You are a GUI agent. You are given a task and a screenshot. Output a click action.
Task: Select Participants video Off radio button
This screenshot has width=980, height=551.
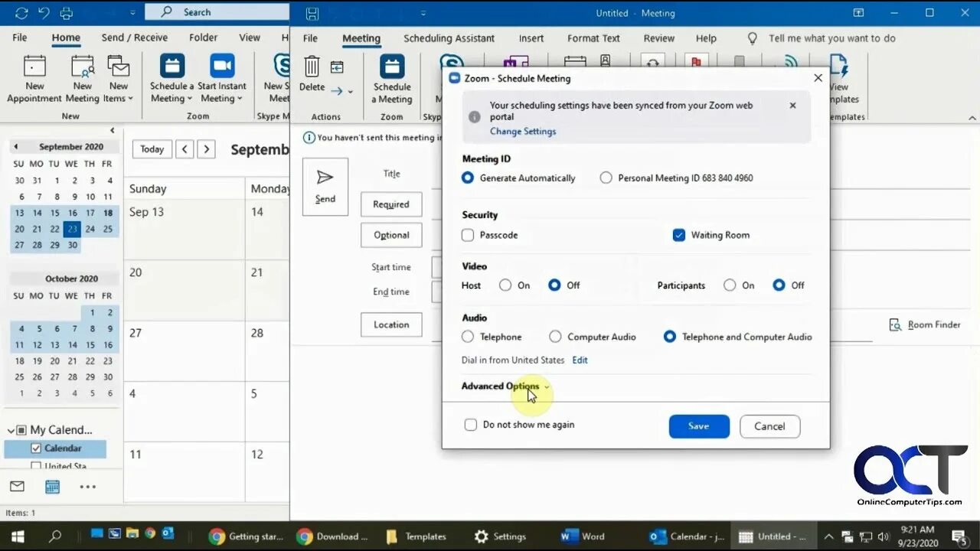pos(779,285)
